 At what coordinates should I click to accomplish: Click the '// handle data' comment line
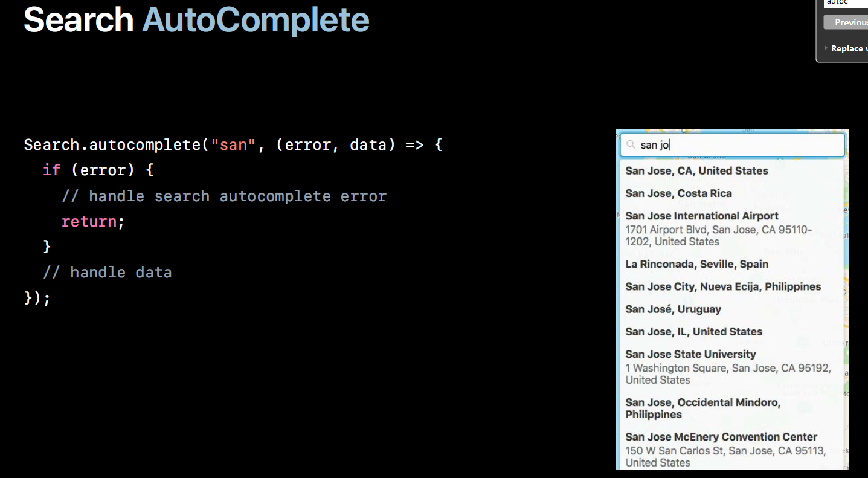pos(108,273)
